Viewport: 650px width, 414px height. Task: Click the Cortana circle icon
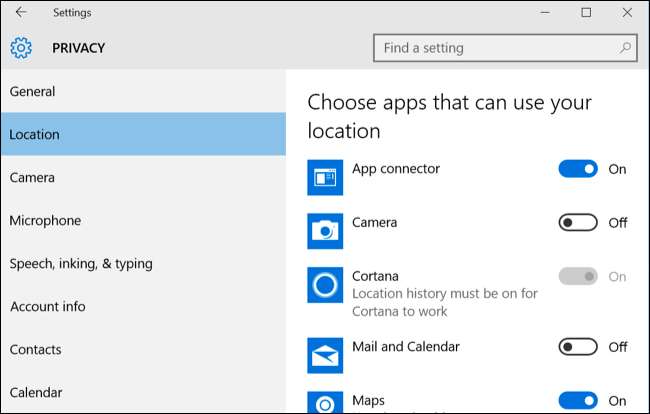pos(325,285)
